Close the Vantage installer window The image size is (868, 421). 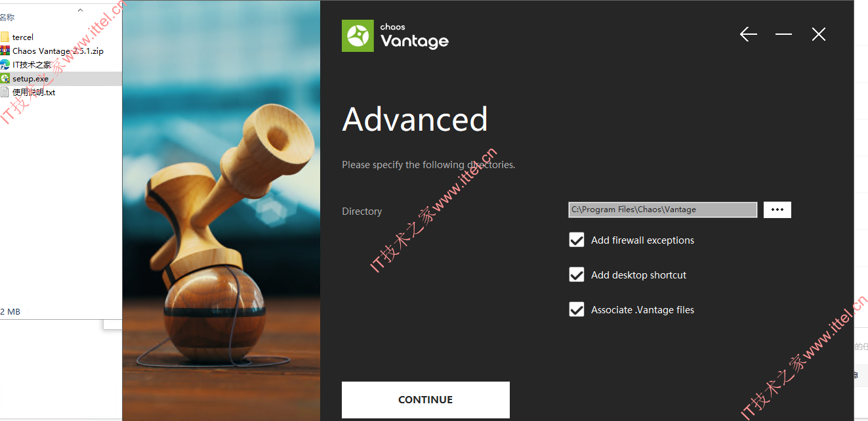[819, 34]
